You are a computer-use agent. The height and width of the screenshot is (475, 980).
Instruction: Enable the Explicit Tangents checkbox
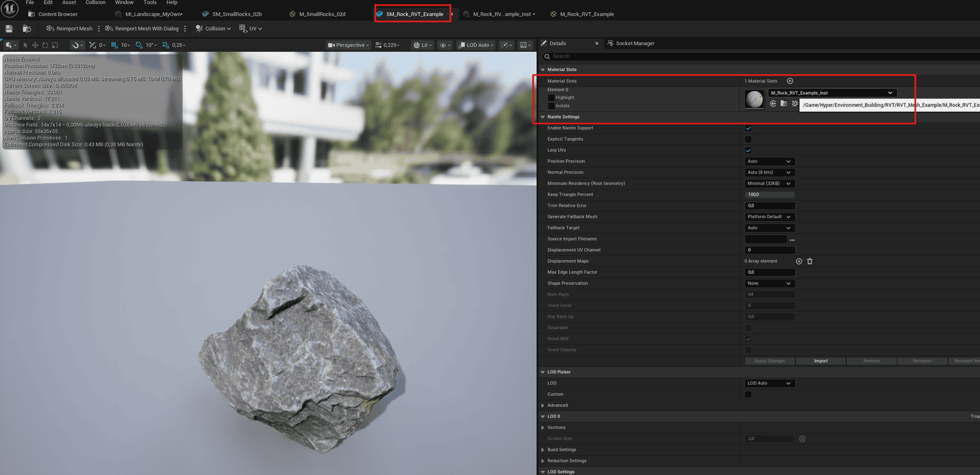tap(748, 139)
